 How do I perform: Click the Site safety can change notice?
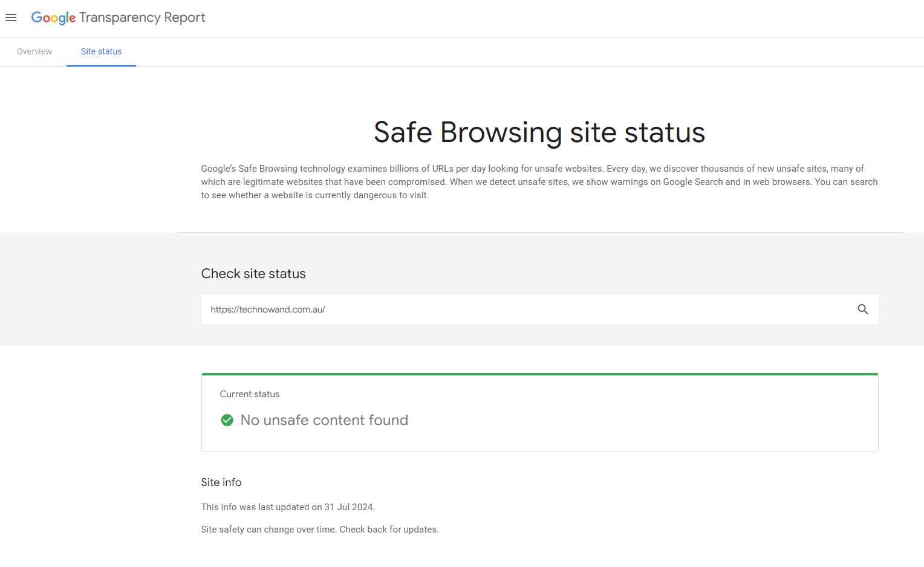point(320,530)
